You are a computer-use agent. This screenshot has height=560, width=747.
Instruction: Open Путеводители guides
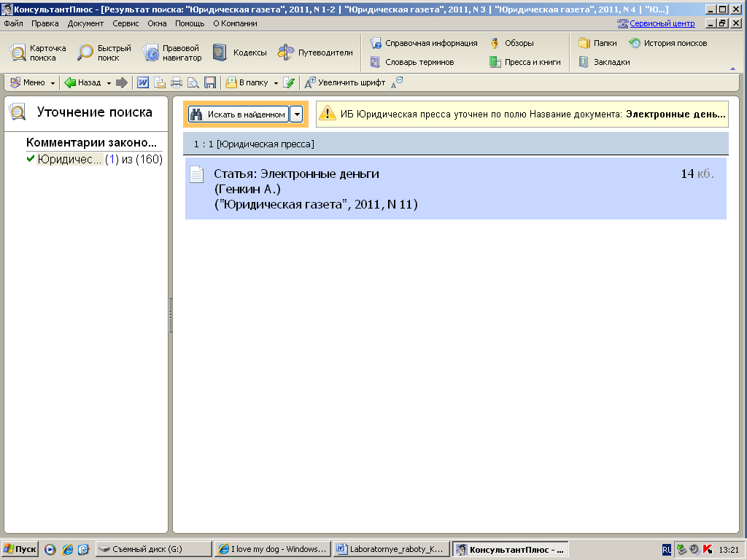point(315,52)
